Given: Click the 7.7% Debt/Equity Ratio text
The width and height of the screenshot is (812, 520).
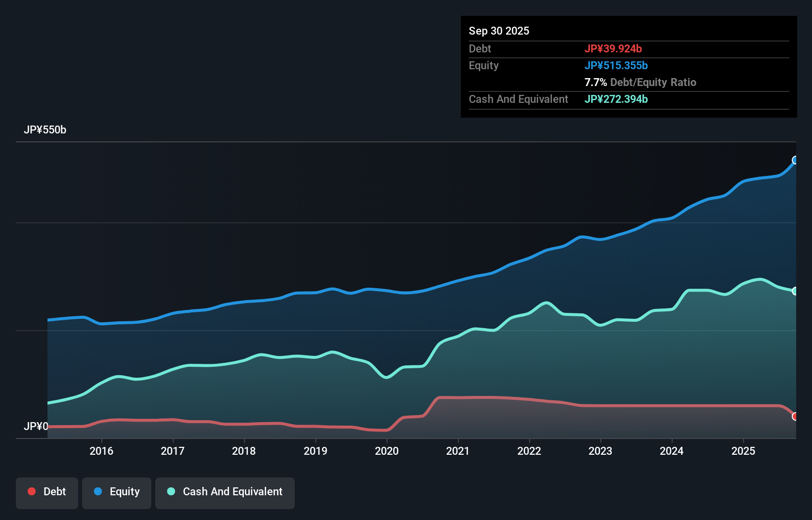Looking at the screenshot, I should tap(640, 82).
